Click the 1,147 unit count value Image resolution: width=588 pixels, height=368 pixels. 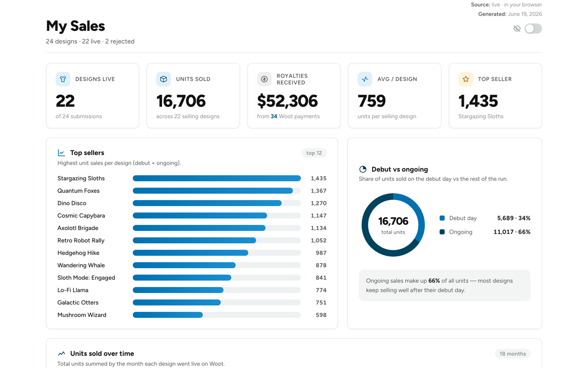318,216
